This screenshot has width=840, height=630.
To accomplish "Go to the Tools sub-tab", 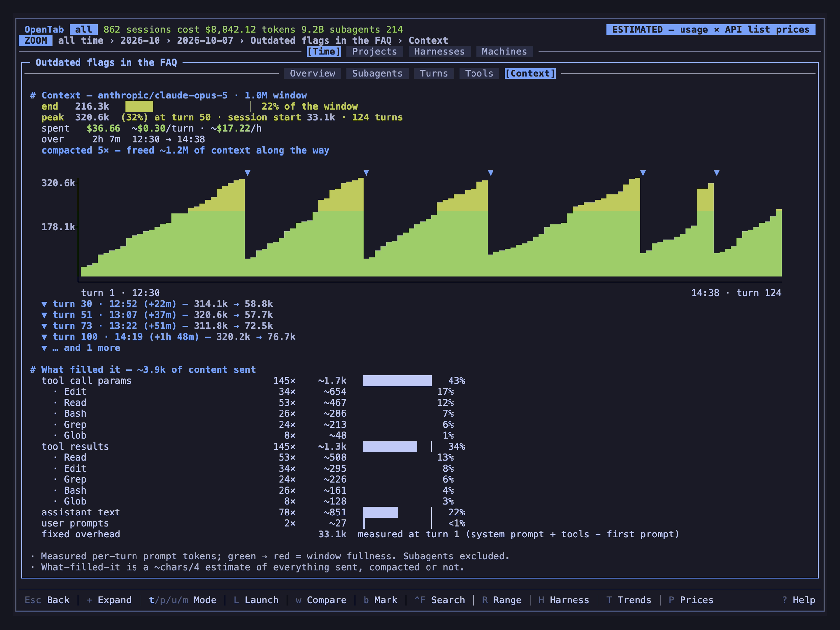I will point(479,74).
